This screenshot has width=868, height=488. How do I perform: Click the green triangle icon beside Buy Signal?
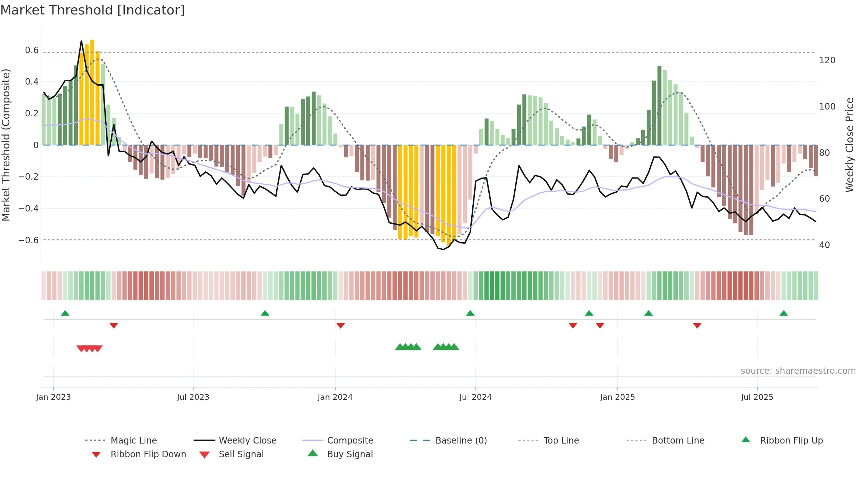point(313,453)
